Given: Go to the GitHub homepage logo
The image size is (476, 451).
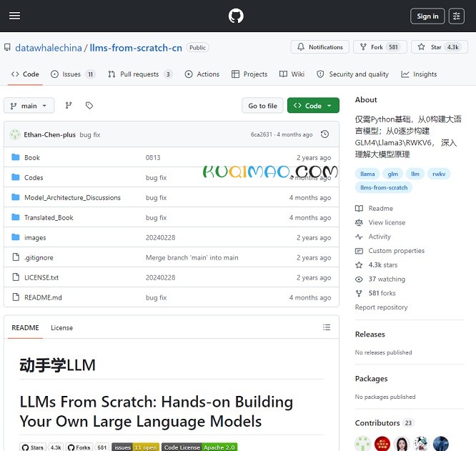Looking at the screenshot, I should coord(236,16).
